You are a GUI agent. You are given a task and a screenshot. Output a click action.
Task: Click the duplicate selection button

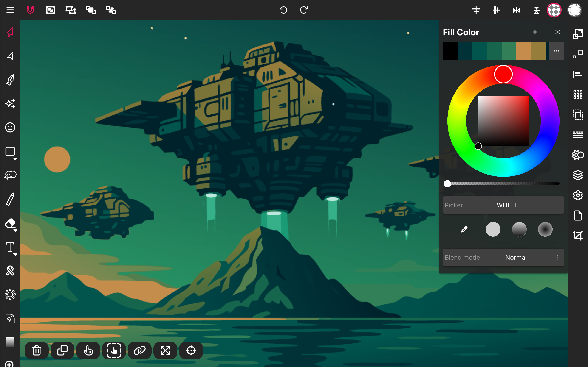(x=62, y=350)
